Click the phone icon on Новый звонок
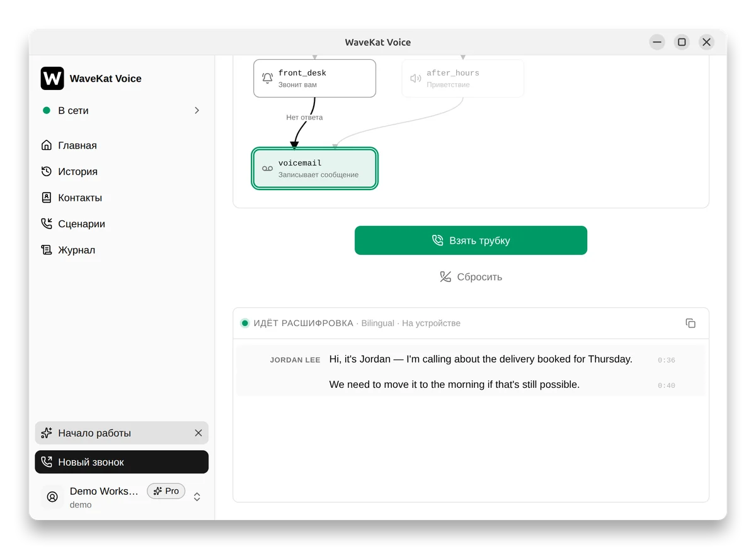 [x=46, y=462]
